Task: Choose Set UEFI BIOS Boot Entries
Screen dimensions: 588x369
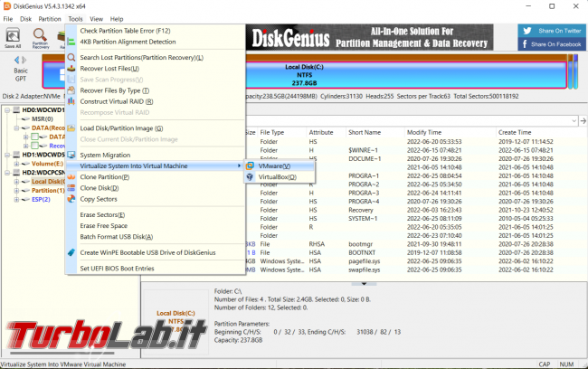Action: (156, 269)
